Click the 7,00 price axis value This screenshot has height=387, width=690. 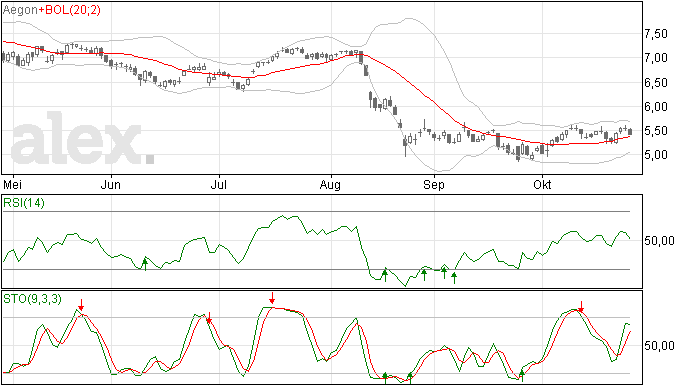pos(656,58)
